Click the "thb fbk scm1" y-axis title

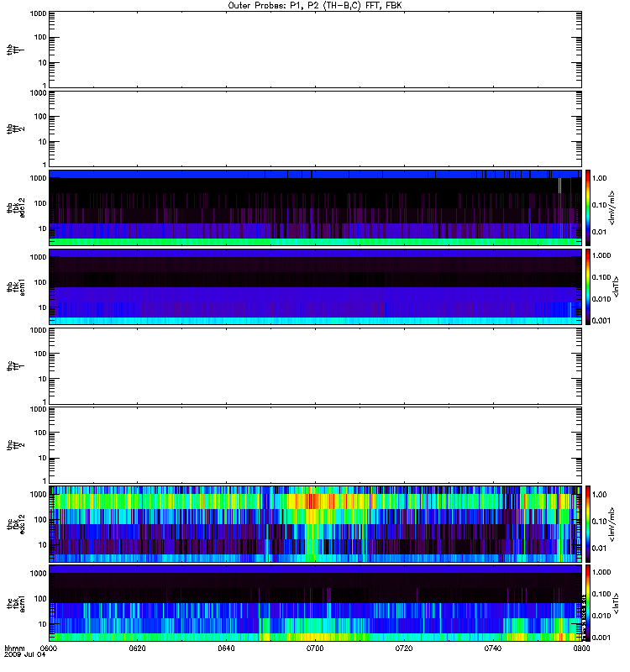click(15, 287)
